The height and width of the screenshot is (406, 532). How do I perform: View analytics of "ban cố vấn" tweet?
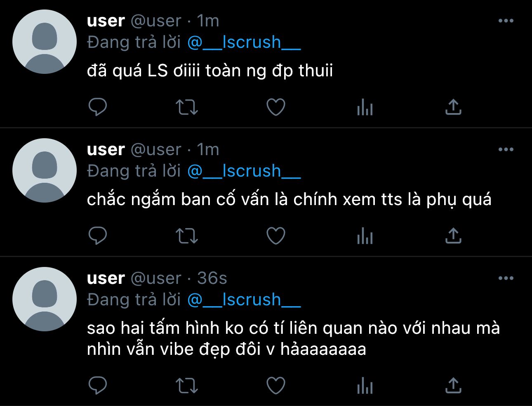point(365,236)
